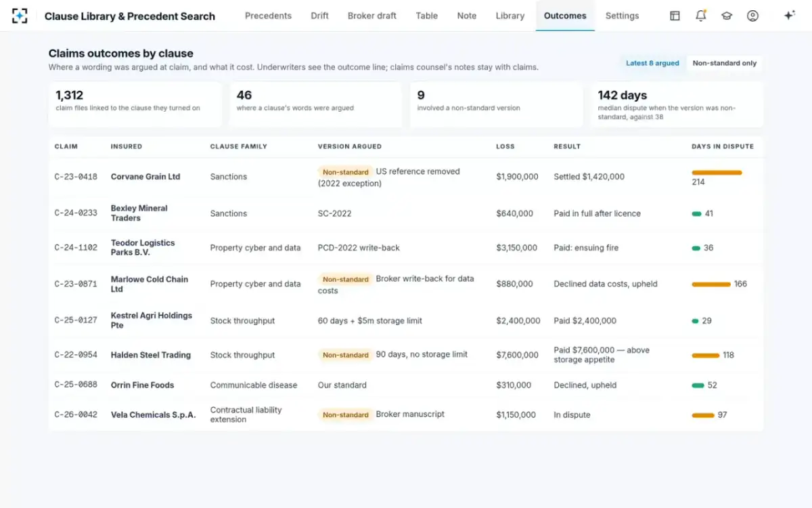This screenshot has height=508, width=812.
Task: Open claim C-22-0954
Action: click(x=76, y=355)
